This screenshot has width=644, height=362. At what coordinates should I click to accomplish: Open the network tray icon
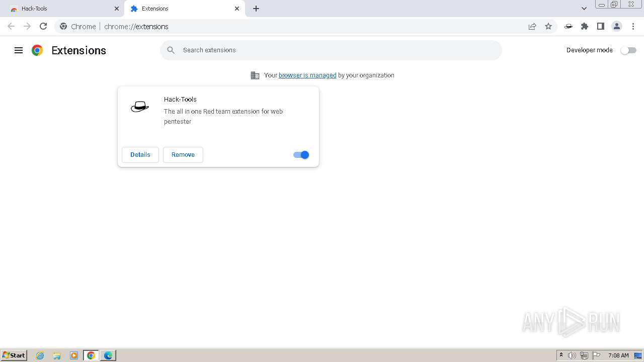584,355
